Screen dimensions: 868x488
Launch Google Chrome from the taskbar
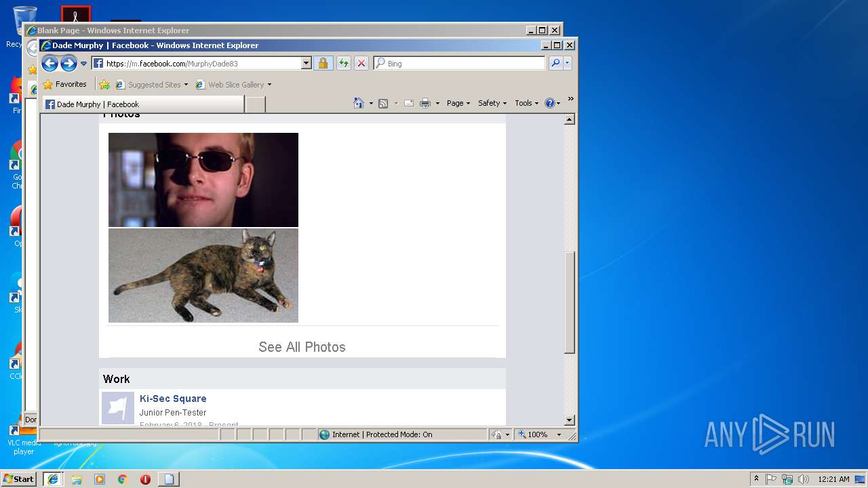123,479
